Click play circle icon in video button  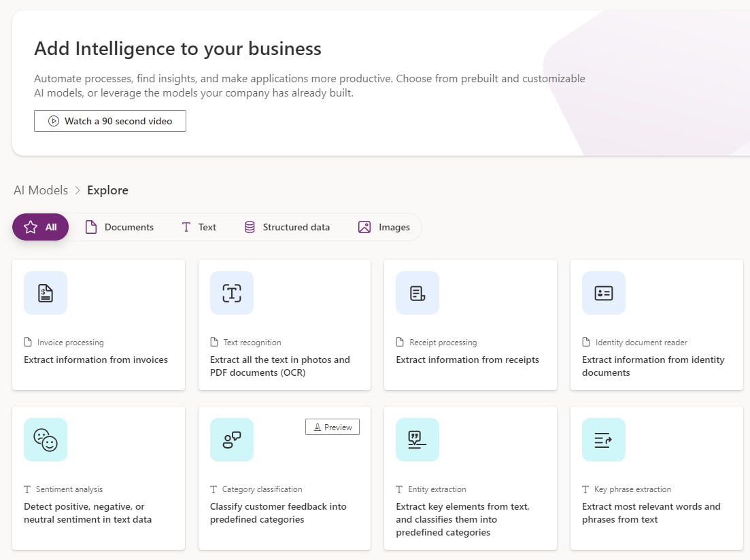pos(54,121)
